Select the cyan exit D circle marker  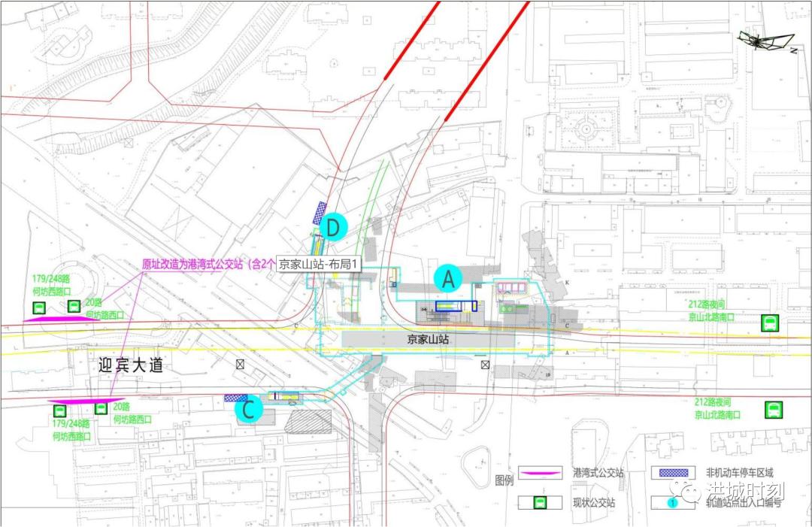click(334, 227)
